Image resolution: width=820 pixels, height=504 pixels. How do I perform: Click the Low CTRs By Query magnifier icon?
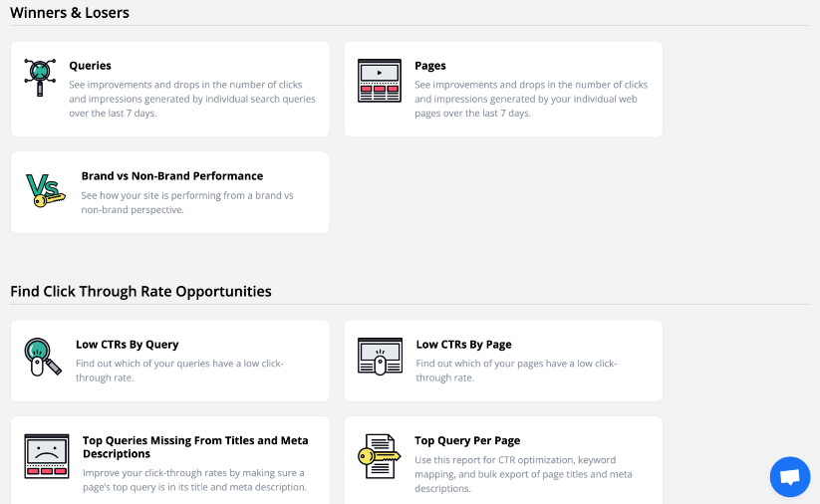pos(42,357)
